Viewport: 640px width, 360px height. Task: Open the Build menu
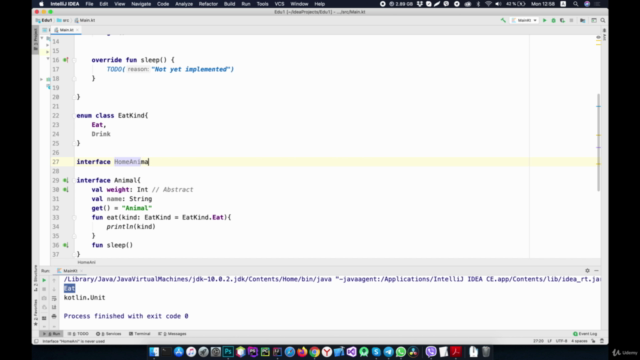coord(229,4)
